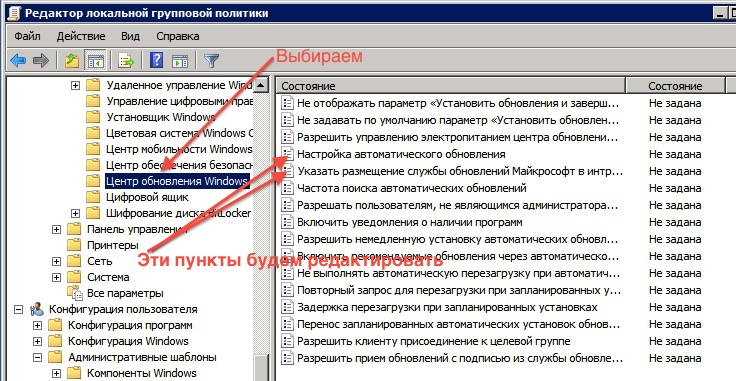Expand the Сеть tree node
The image size is (736, 381).
tap(56, 261)
